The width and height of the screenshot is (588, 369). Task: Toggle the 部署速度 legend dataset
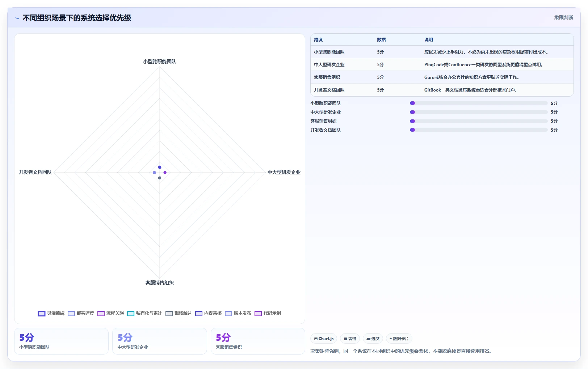81,313
